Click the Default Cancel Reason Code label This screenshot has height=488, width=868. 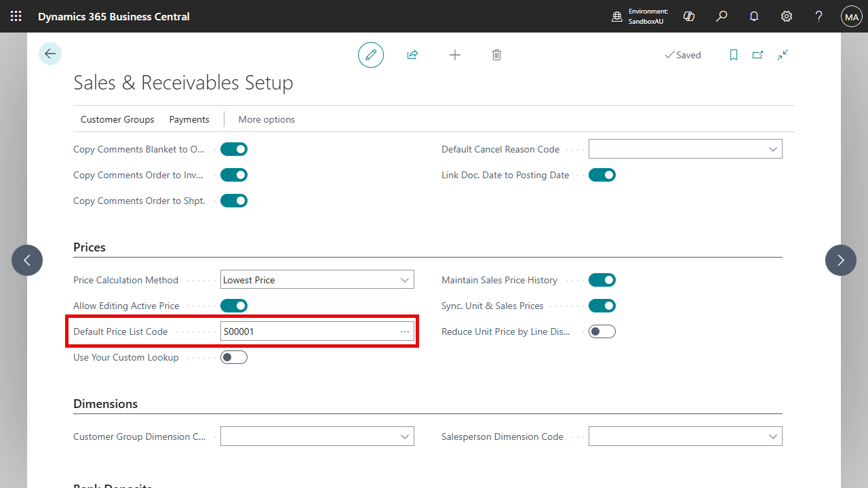click(500, 149)
